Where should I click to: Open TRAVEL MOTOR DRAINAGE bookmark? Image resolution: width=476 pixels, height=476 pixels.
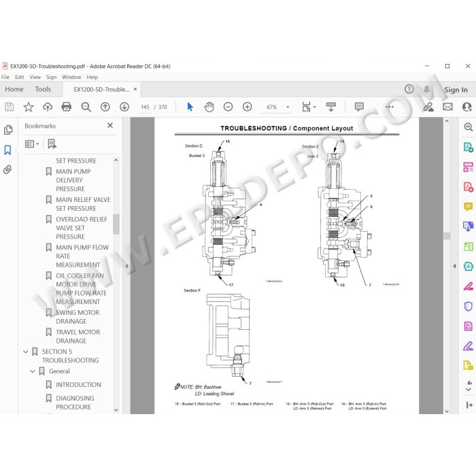pyautogui.click(x=78, y=337)
